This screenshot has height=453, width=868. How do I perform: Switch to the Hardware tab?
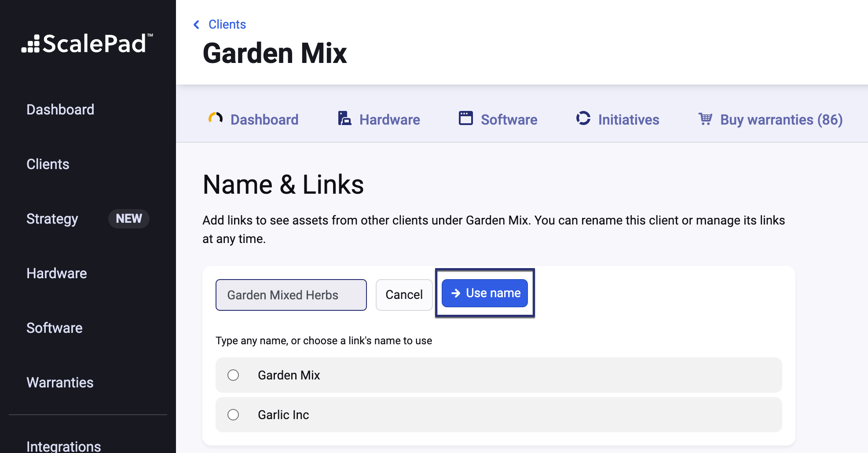(x=379, y=119)
